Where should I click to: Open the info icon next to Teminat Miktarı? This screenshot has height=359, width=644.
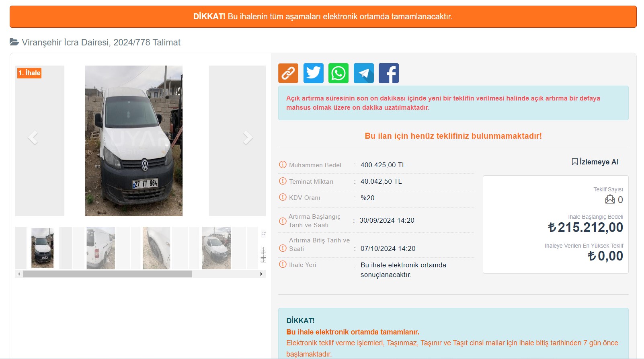click(283, 181)
